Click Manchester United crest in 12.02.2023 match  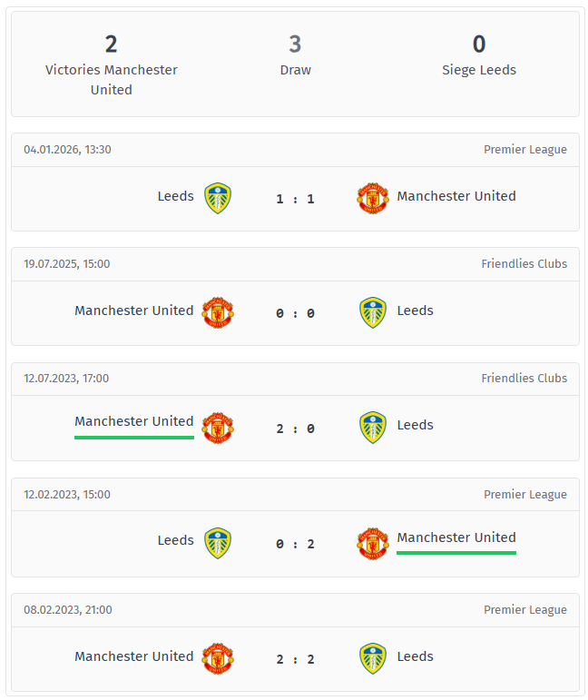pyautogui.click(x=372, y=542)
